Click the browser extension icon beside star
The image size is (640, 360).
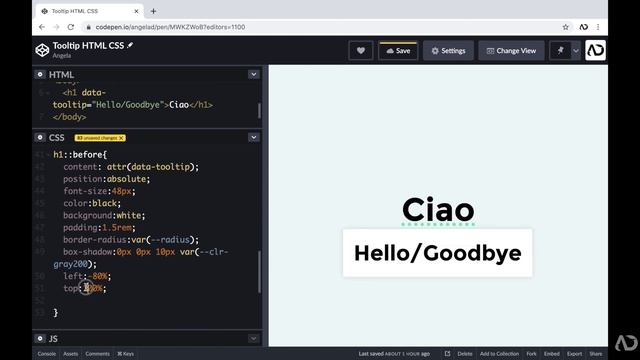584,27
